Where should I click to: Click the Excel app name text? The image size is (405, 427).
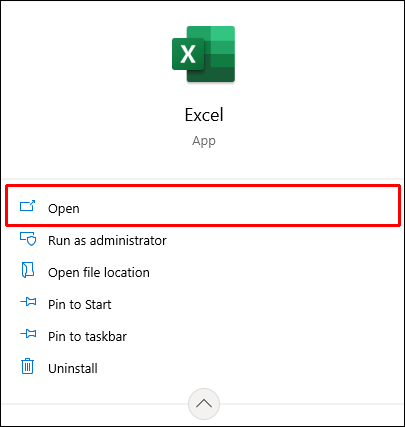coord(204,115)
